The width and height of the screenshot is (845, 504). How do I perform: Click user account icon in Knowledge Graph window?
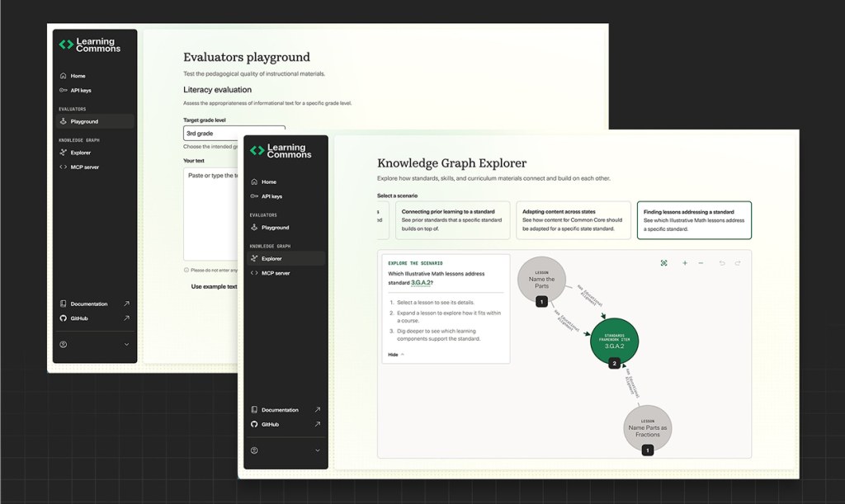(254, 450)
